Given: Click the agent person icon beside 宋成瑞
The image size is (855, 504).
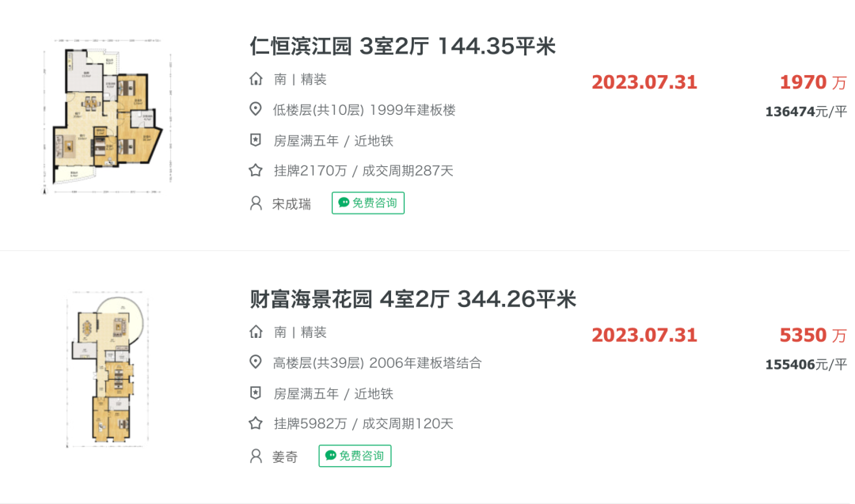Looking at the screenshot, I should pos(256,203).
